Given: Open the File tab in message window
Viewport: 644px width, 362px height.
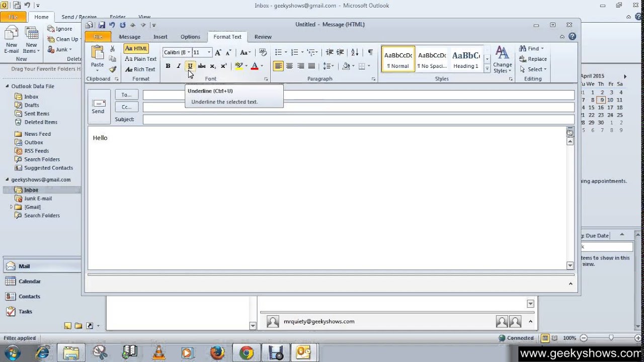Looking at the screenshot, I should coord(98,37).
